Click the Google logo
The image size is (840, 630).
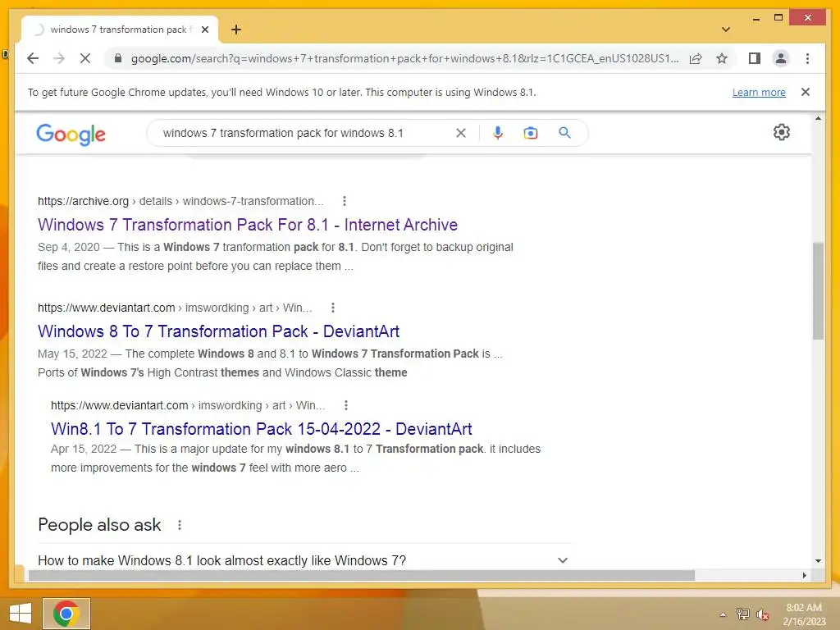[x=71, y=134]
